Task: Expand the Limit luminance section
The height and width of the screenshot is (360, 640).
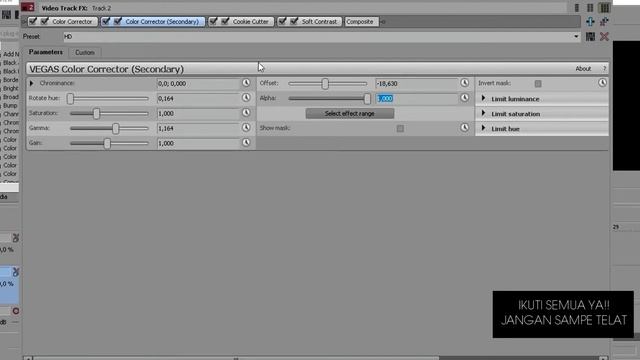Action: click(x=483, y=98)
